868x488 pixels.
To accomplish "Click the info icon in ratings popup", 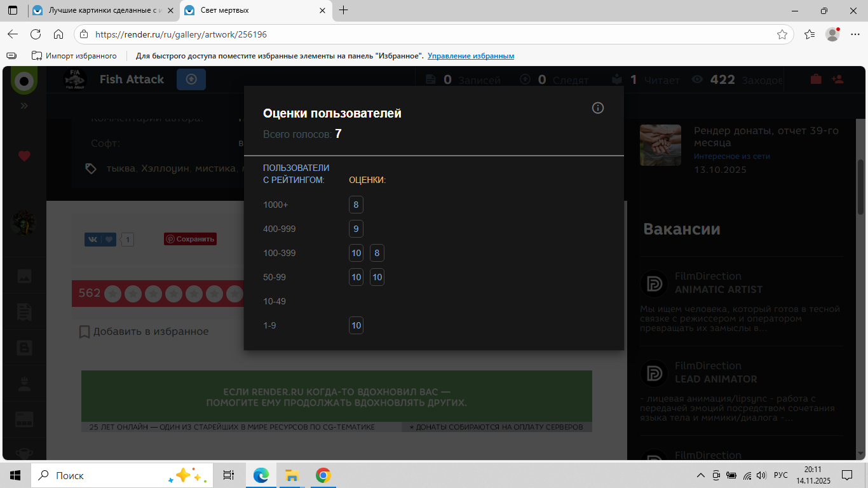I will (597, 108).
